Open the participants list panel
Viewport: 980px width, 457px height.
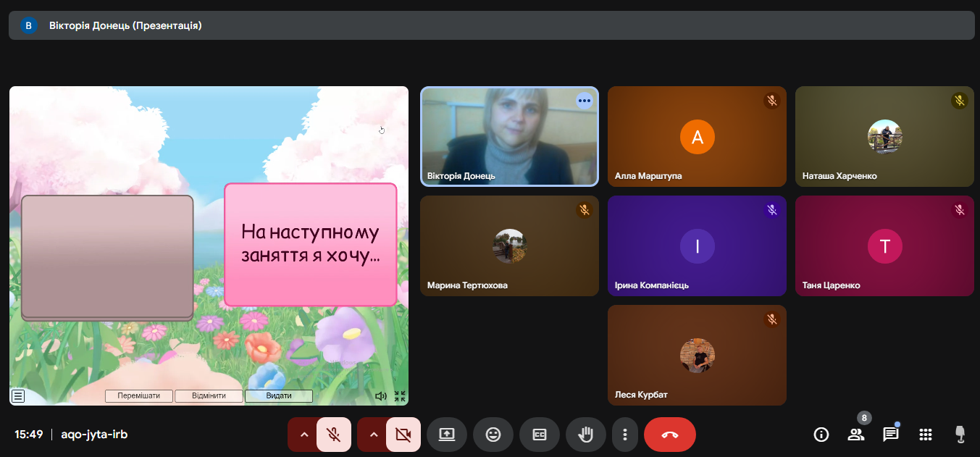point(855,435)
